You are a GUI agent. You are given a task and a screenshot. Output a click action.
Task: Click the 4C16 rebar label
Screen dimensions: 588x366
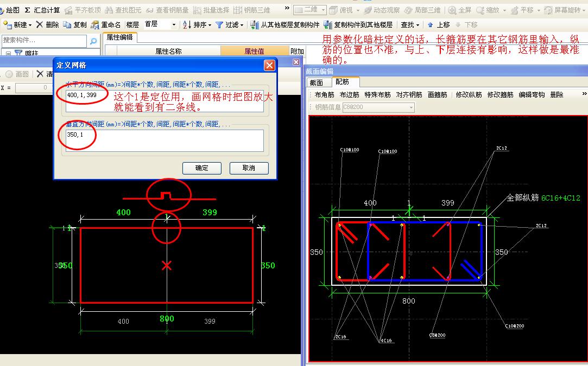386,341
